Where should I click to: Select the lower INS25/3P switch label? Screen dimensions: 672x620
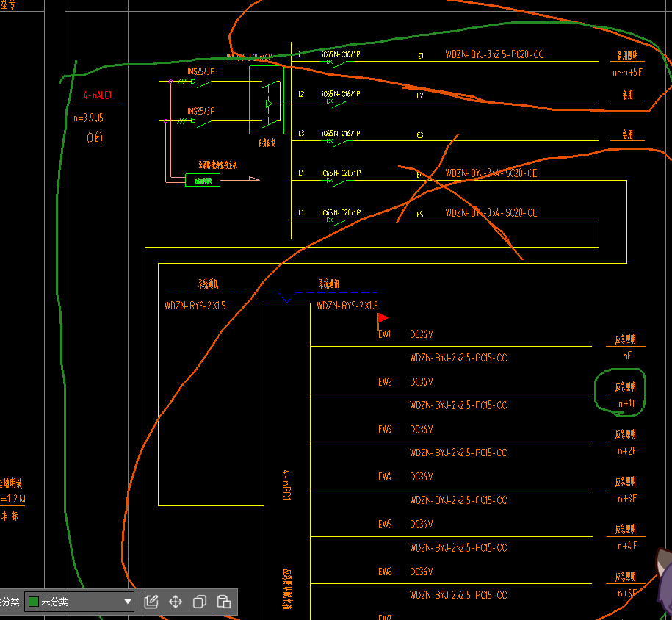point(201,111)
